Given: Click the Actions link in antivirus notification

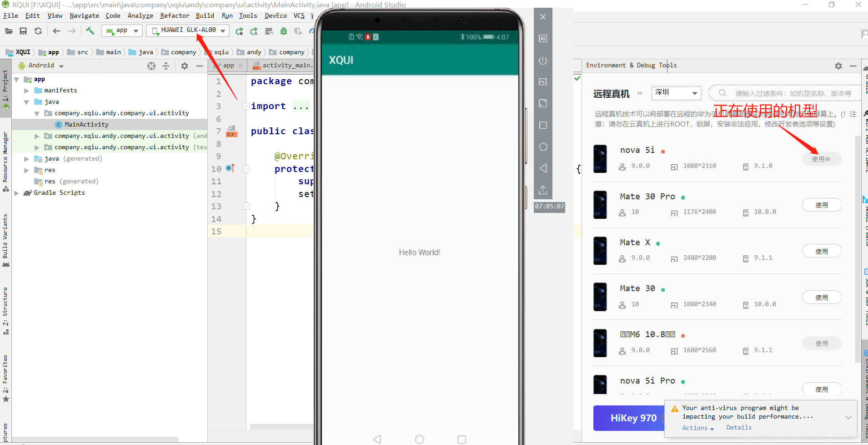Looking at the screenshot, I should pos(698,428).
